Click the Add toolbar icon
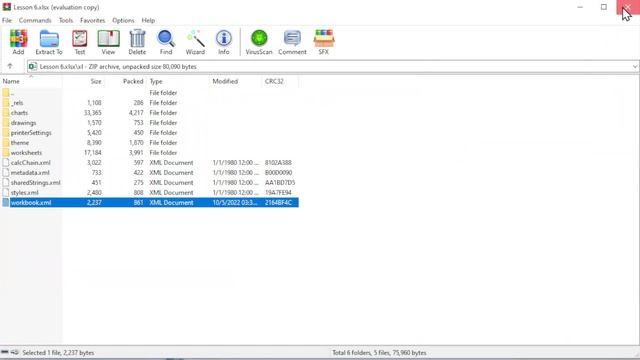This screenshot has height=360, width=640. pos(18,42)
